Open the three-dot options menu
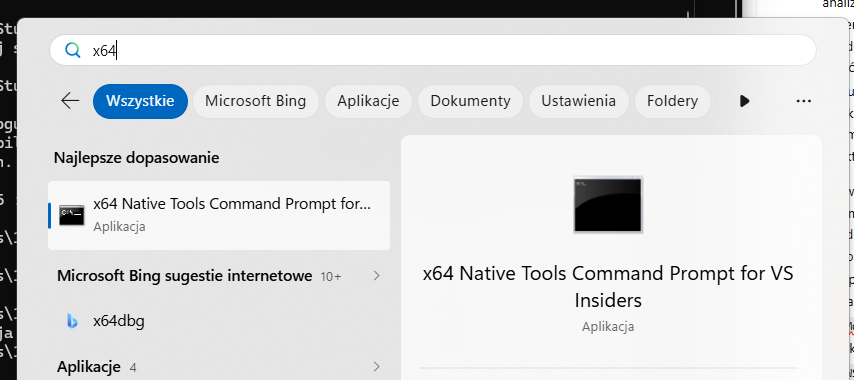The image size is (854, 380). coord(803,101)
